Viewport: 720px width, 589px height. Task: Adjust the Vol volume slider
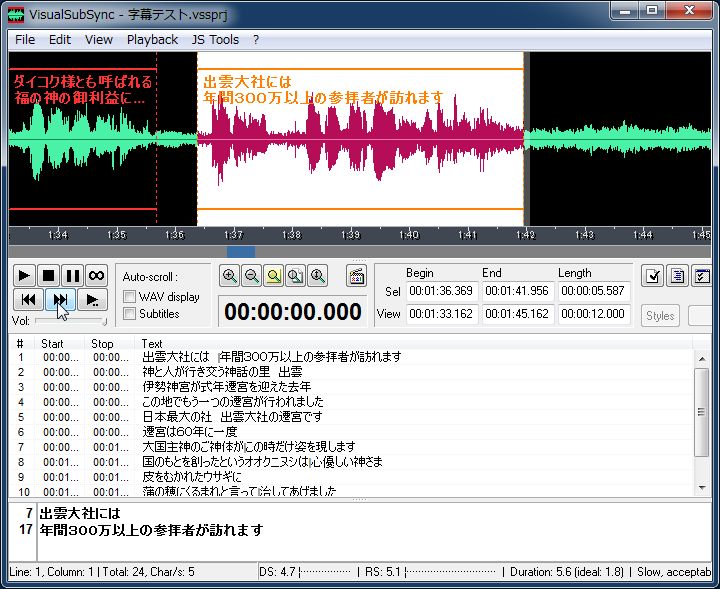(x=70, y=321)
